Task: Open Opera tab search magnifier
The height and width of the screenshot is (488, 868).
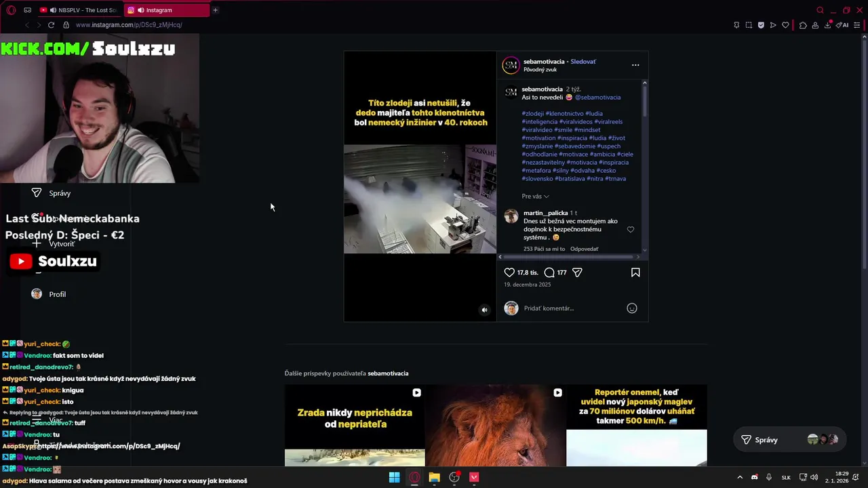Action: [x=820, y=10]
